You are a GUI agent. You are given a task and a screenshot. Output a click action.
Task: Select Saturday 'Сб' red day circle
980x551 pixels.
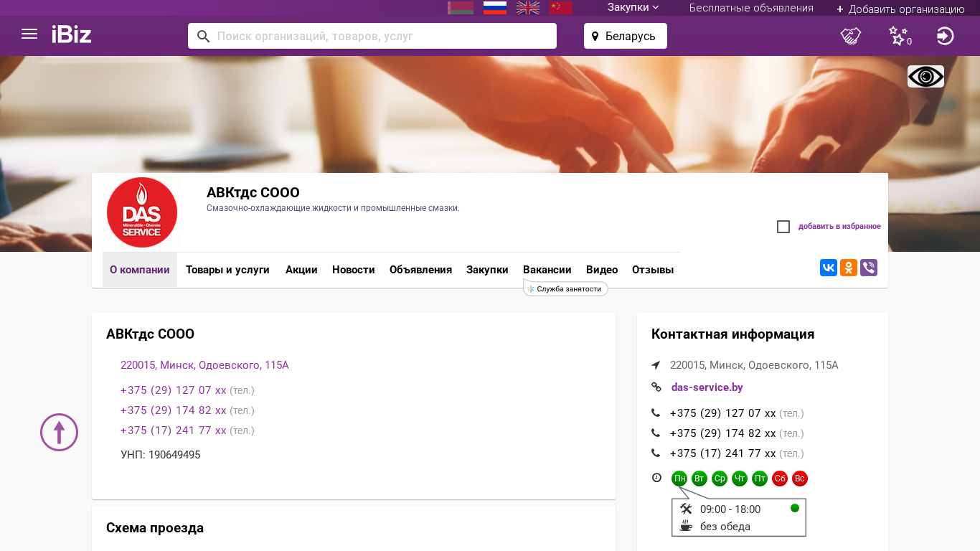tap(780, 479)
